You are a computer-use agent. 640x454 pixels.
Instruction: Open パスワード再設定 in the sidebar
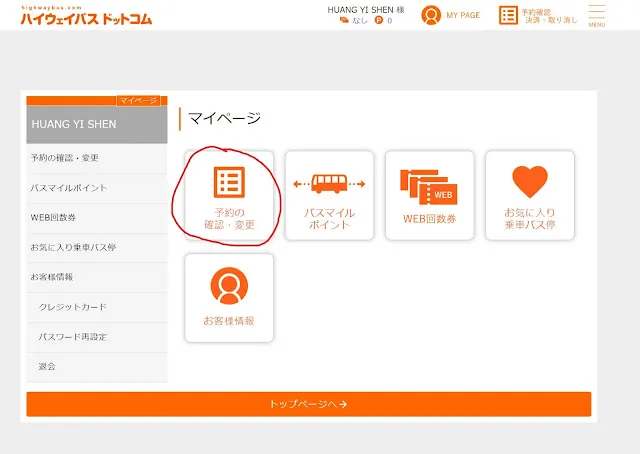point(97,337)
